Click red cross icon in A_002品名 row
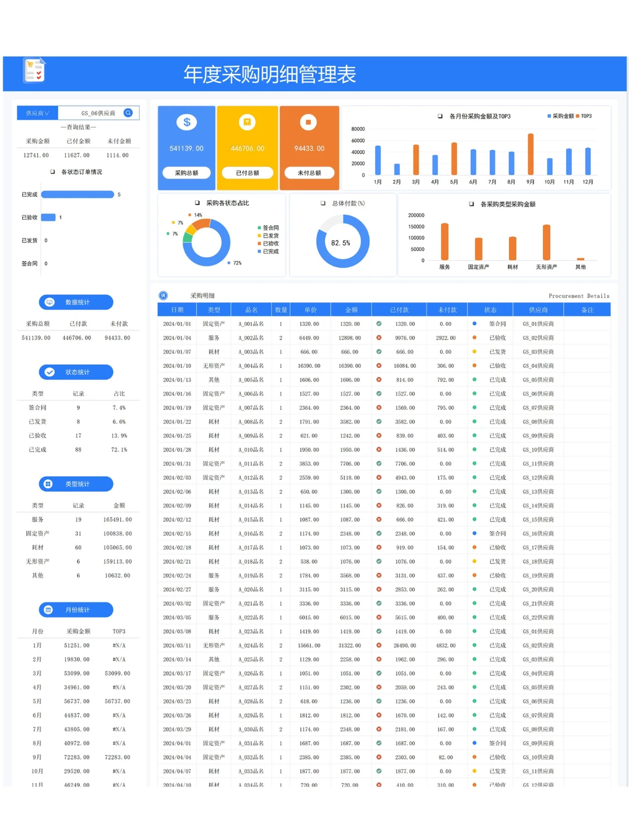 pyautogui.click(x=379, y=338)
